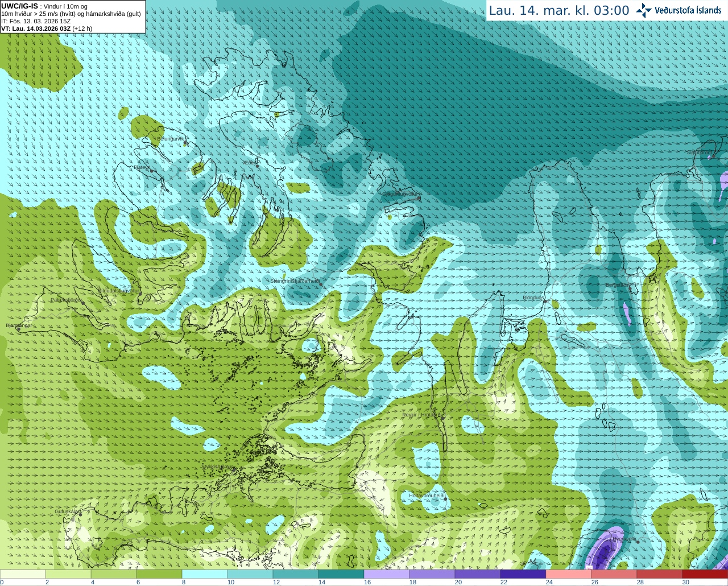Click the Bjargtangar station label

(x=19, y=325)
